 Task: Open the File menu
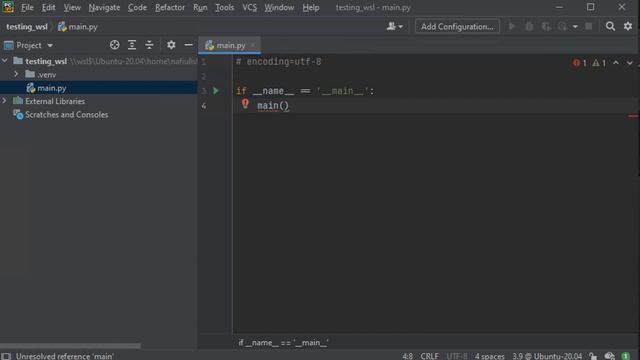[x=27, y=7]
